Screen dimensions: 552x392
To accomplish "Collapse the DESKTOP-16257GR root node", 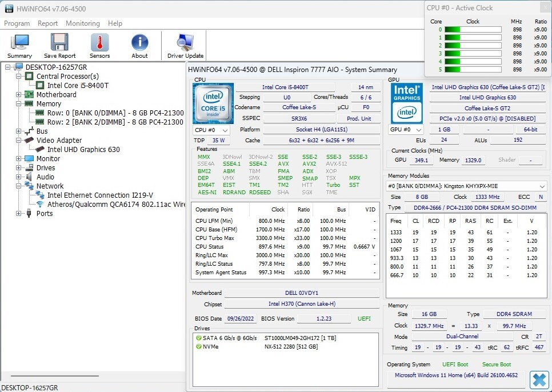I will 8,67.
